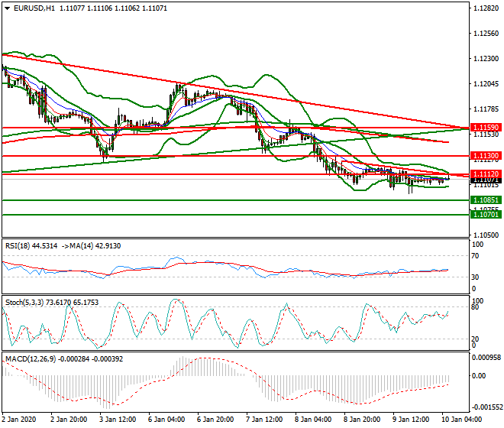Viewport: 504px width, 428px height.
Task: Open the chart menu triangle beside EURUSD,H1
Action: tap(7, 8)
